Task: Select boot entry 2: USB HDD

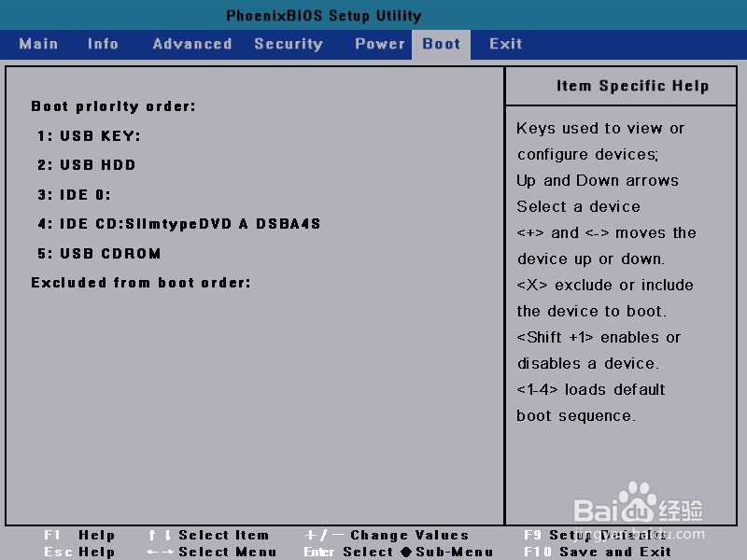Action: point(87,165)
